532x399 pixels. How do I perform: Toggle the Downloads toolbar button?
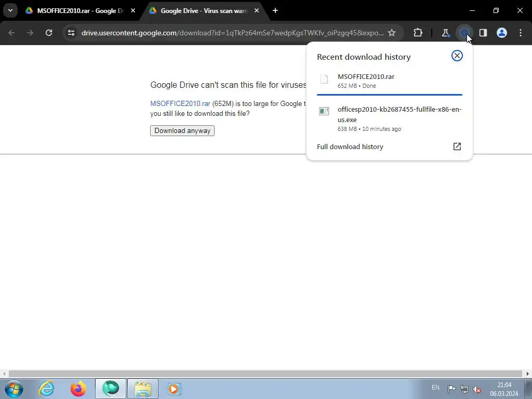pos(464,33)
